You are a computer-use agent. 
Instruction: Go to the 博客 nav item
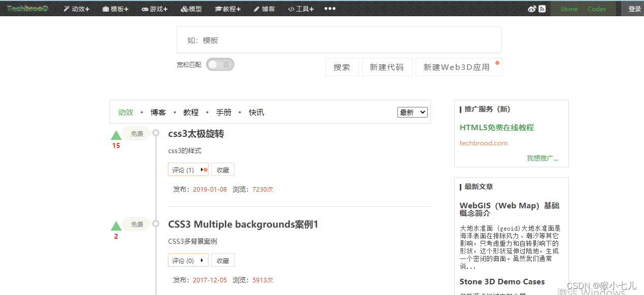tap(264, 9)
